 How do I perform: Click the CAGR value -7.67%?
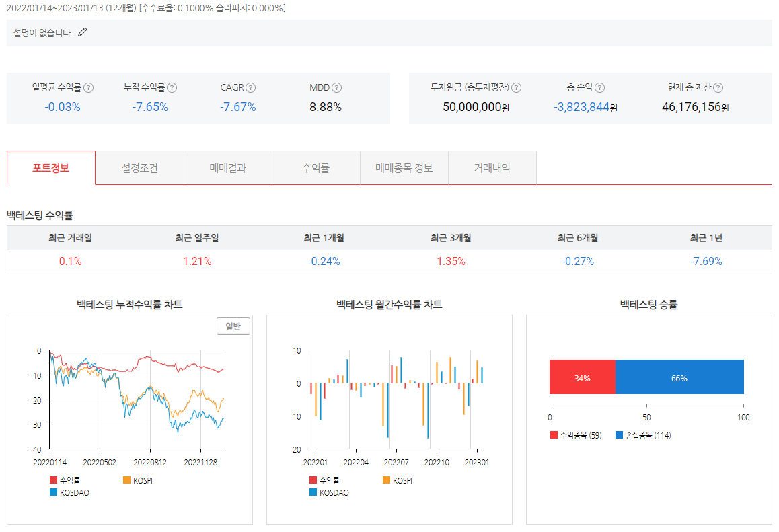click(x=238, y=107)
